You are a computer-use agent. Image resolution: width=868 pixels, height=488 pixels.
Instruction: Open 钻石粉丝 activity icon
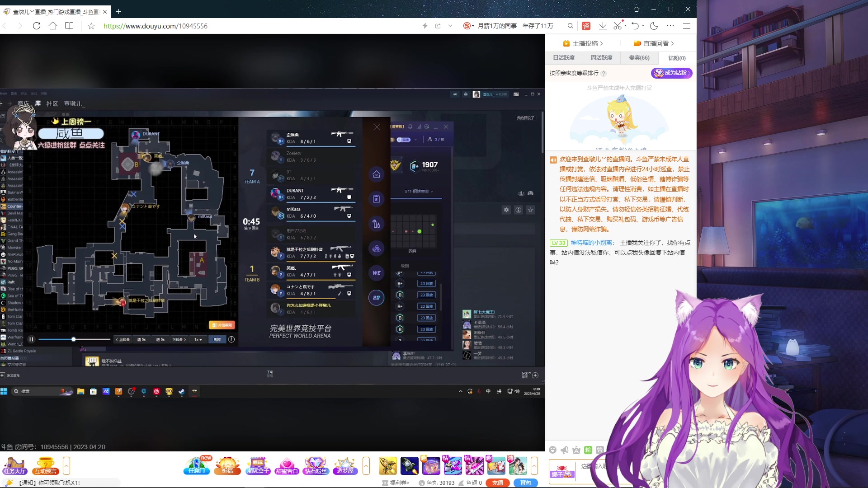316,466
